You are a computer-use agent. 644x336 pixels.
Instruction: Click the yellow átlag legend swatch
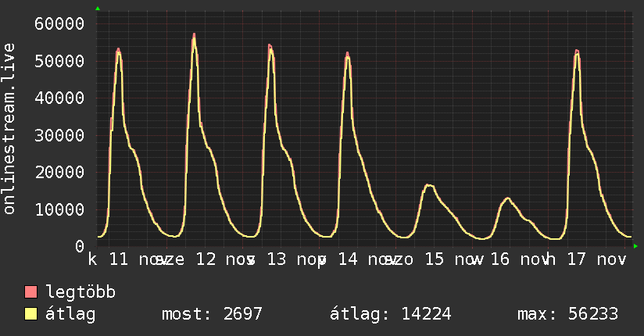pyautogui.click(x=30, y=314)
